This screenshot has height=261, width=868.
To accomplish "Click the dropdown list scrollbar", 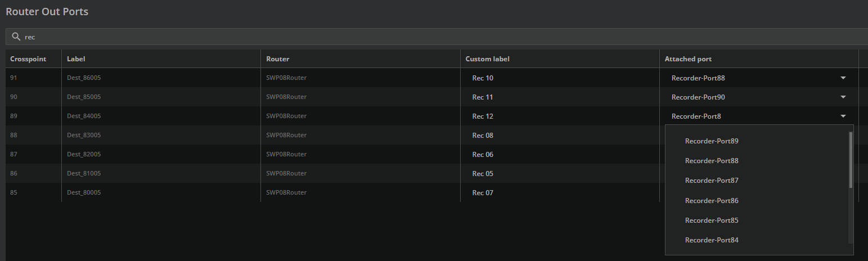I will click(850, 160).
